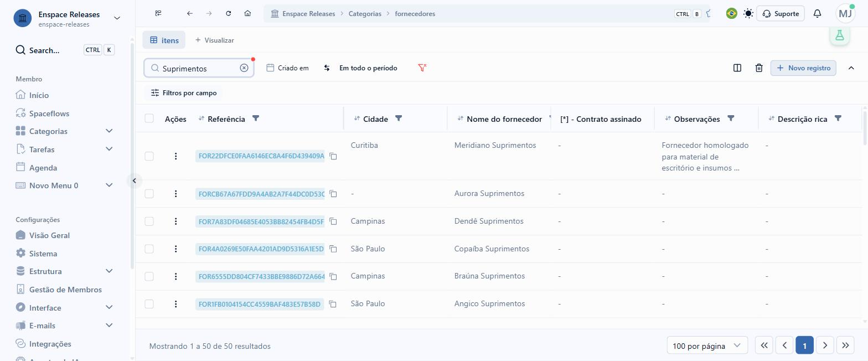Screen dimensions: 868x361
Task: Click the forward navigation arrow
Action: pyautogui.click(x=209, y=13)
